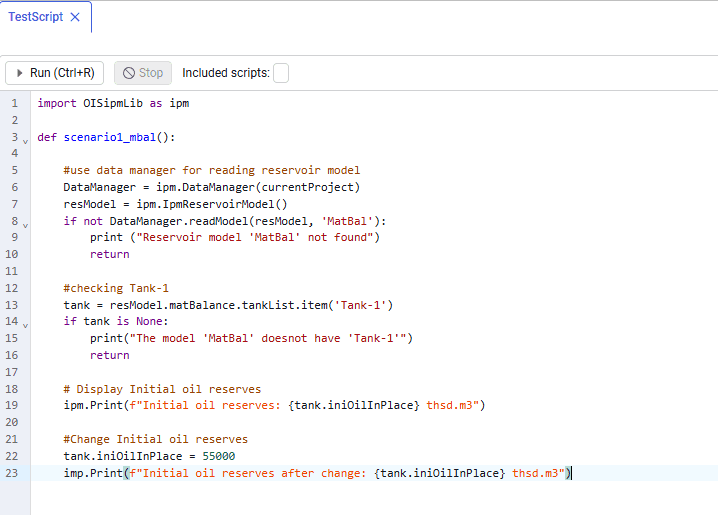Click the '# Display Initial oil reserves' comment
Screen dimensions: 718x515
[162, 389]
